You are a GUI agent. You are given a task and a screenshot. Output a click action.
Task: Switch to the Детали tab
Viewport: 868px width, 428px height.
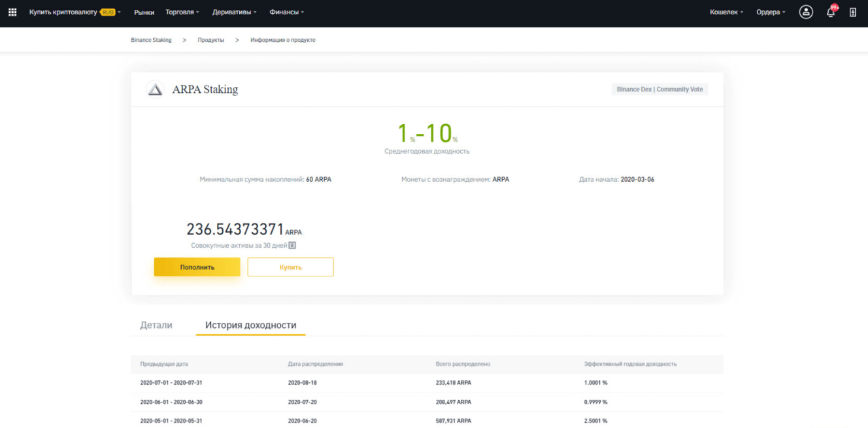tap(156, 325)
